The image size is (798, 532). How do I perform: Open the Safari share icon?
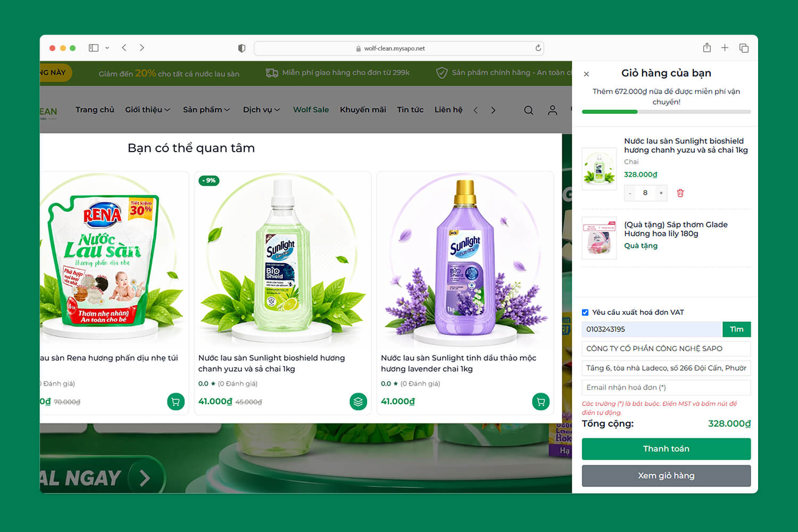pyautogui.click(x=706, y=48)
